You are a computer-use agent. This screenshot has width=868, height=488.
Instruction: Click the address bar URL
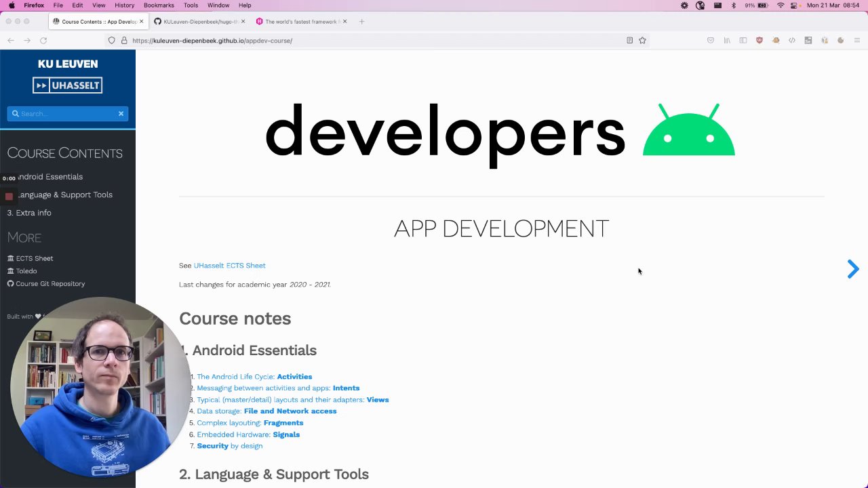pyautogui.click(x=212, y=41)
